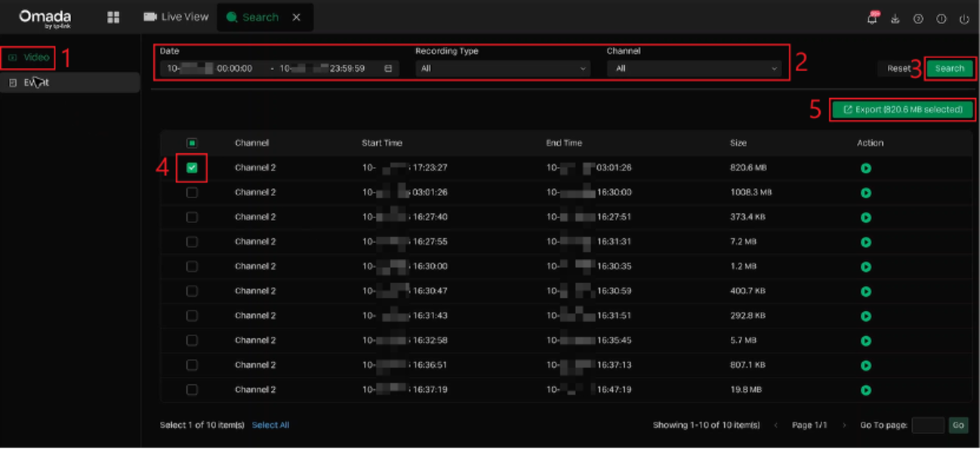
Task: Open the Channel dropdown
Action: (694, 69)
